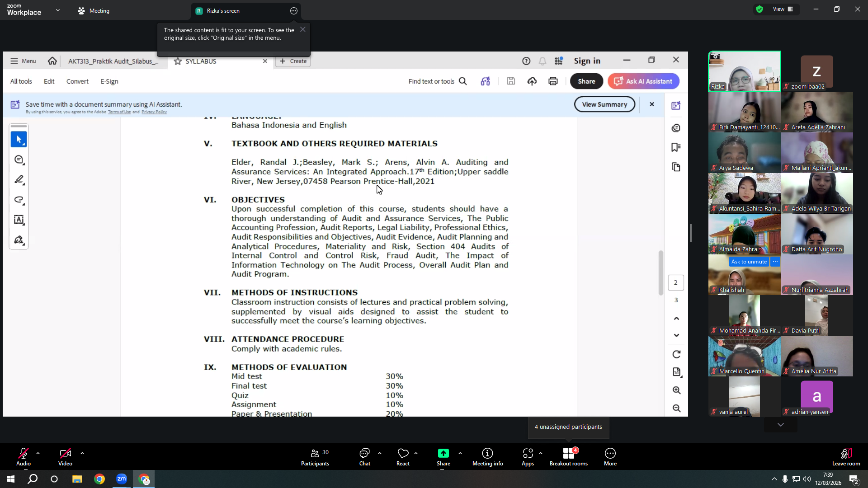The height and width of the screenshot is (488, 868).
Task: Open Convert menu
Action: click(x=77, y=81)
